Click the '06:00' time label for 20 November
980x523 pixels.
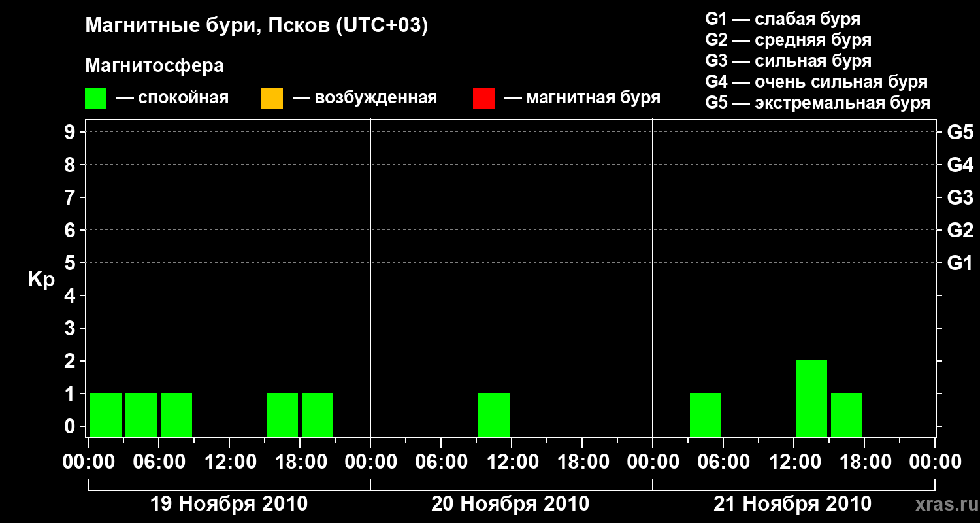coord(441,462)
